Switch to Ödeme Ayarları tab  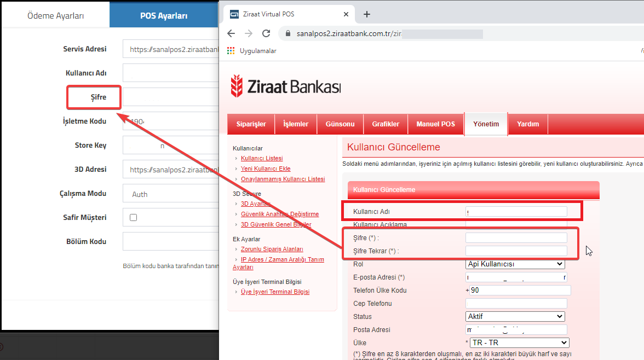click(x=55, y=16)
